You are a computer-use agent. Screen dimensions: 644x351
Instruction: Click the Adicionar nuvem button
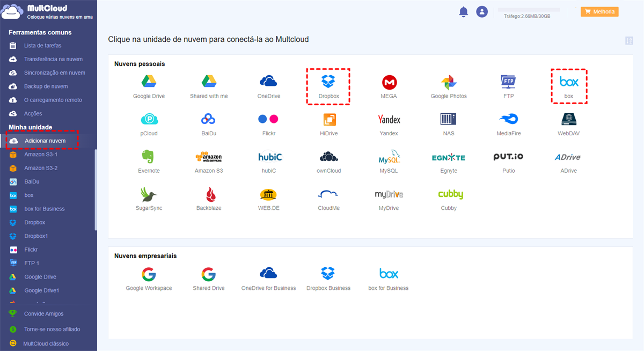click(45, 141)
